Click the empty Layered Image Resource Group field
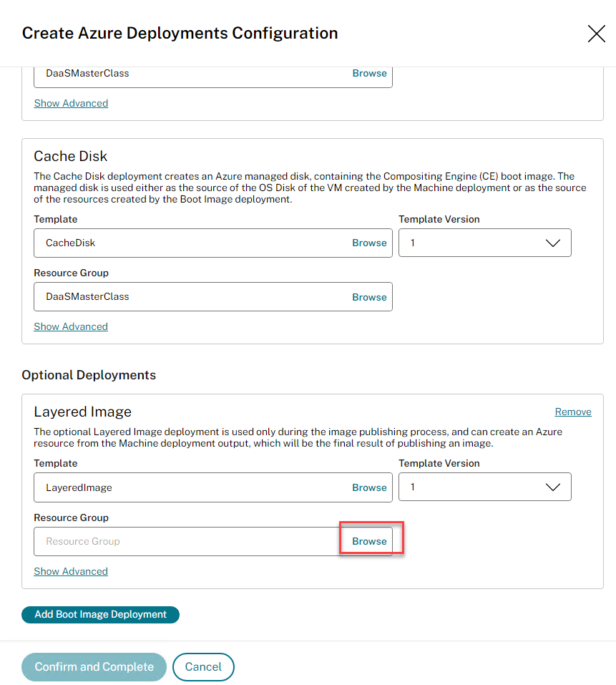The width and height of the screenshot is (616, 685). pos(186,541)
